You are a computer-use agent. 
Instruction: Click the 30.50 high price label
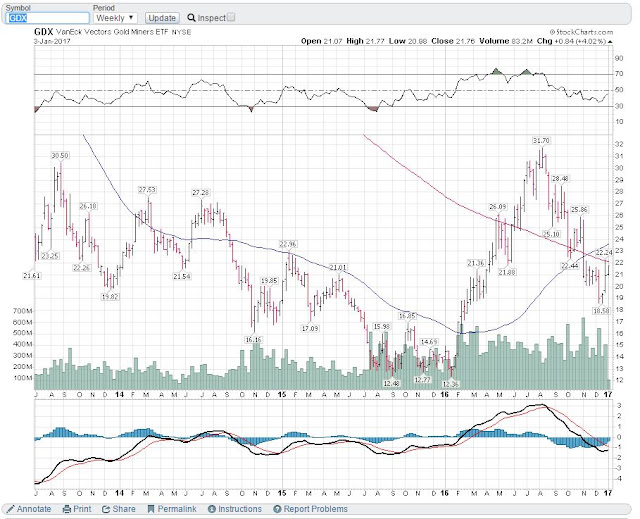60,155
